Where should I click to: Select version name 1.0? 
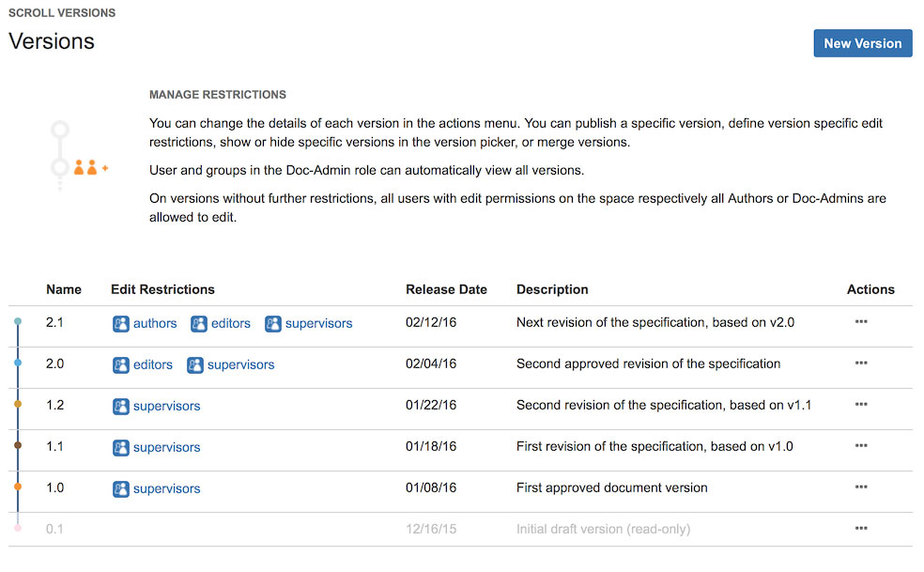[54, 487]
